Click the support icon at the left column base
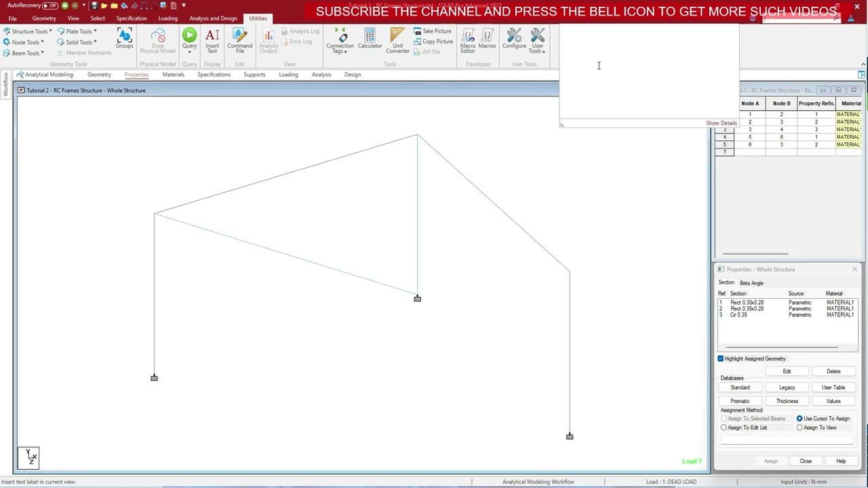868x488 pixels. [x=154, y=378]
